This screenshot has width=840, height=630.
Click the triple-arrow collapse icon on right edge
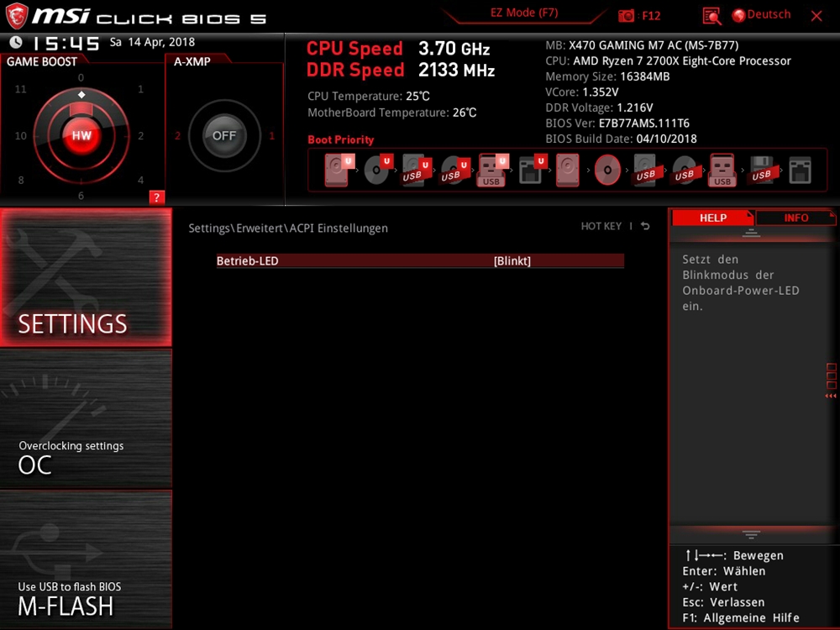[831, 396]
